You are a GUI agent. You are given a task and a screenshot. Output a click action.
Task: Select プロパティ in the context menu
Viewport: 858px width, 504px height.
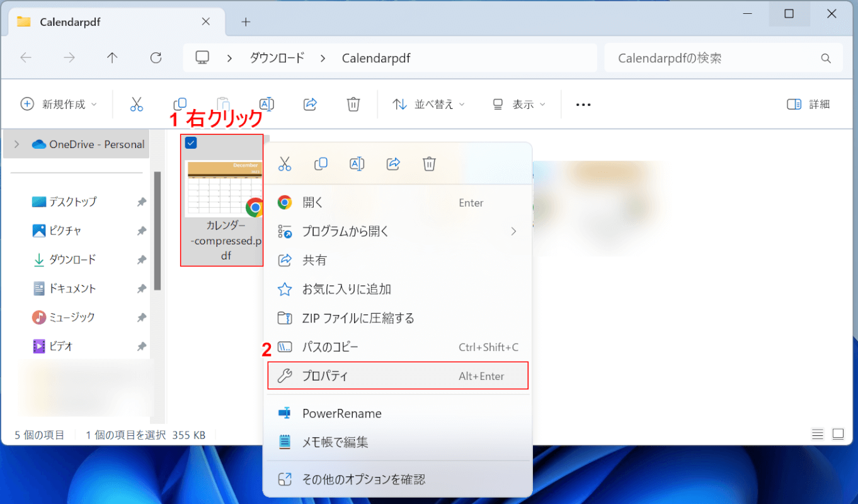(x=398, y=376)
